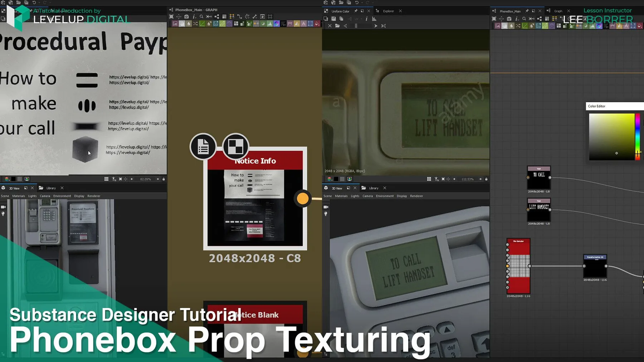The width and height of the screenshot is (644, 362).
Task: Add a Channel Shuffle node from the middle node bar
Action: coord(195,24)
